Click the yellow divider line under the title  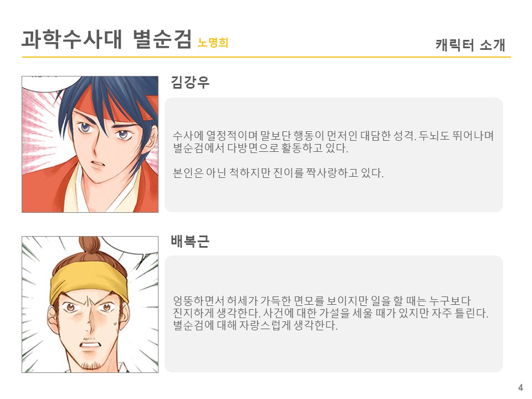267,57
